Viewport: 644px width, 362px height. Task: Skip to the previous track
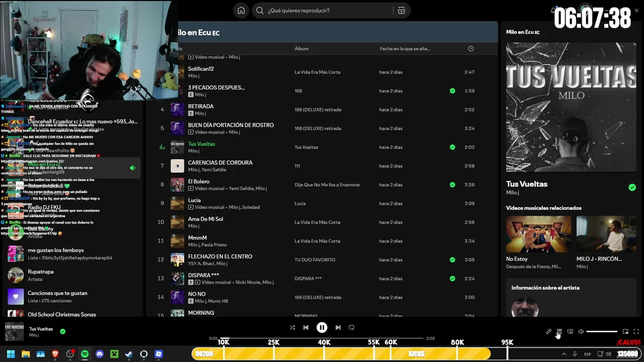tap(306, 327)
